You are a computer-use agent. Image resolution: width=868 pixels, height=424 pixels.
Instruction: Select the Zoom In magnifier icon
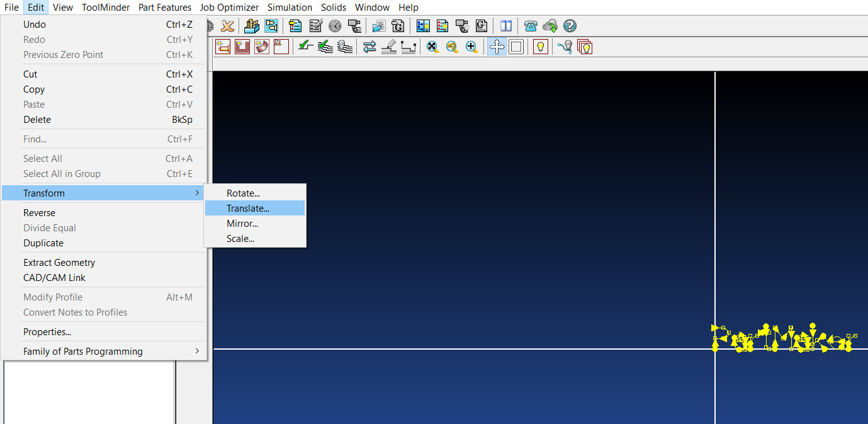(471, 47)
